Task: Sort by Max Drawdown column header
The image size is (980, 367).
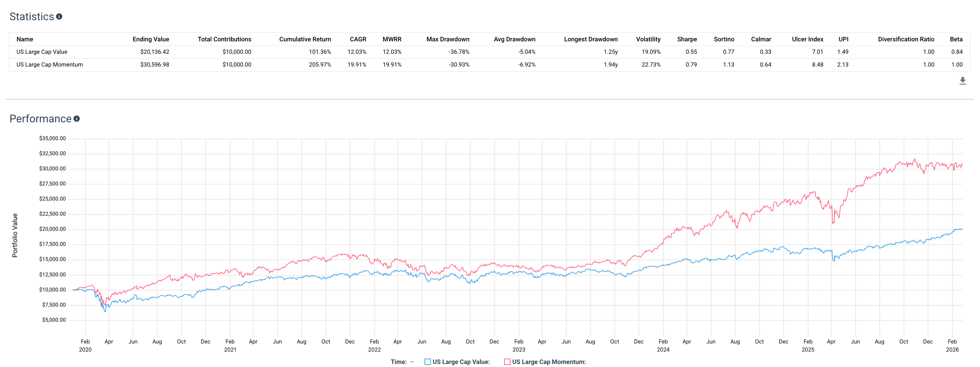Action: pos(448,39)
